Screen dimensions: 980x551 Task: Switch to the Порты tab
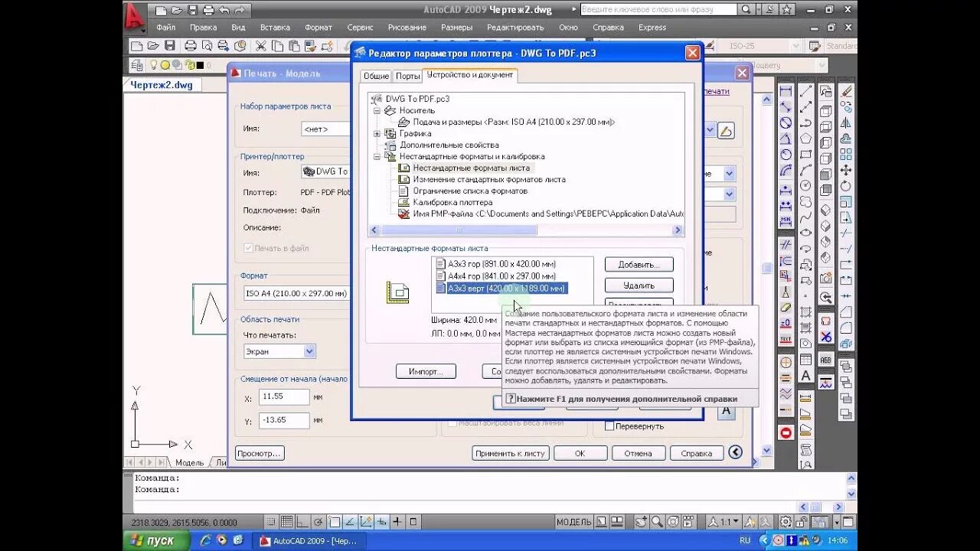click(x=408, y=76)
